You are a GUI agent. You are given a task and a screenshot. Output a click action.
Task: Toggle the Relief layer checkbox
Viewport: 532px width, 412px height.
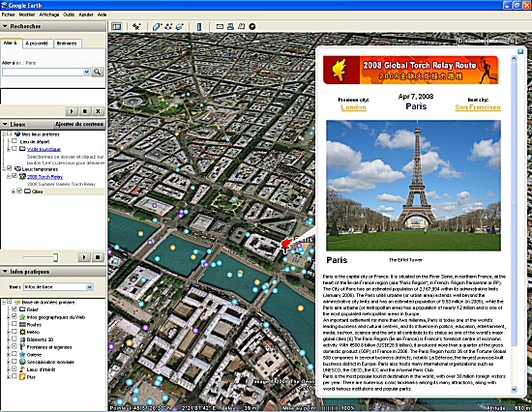click(15, 309)
